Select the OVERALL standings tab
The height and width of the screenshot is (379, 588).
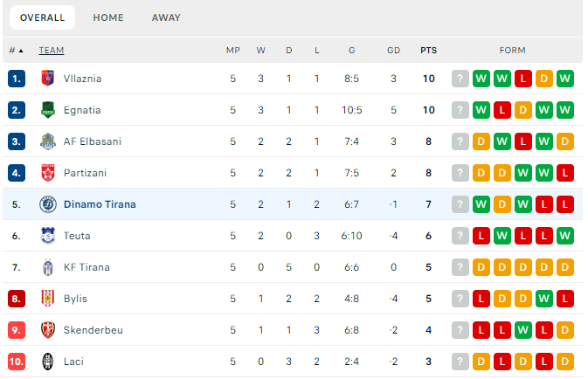coord(43,17)
